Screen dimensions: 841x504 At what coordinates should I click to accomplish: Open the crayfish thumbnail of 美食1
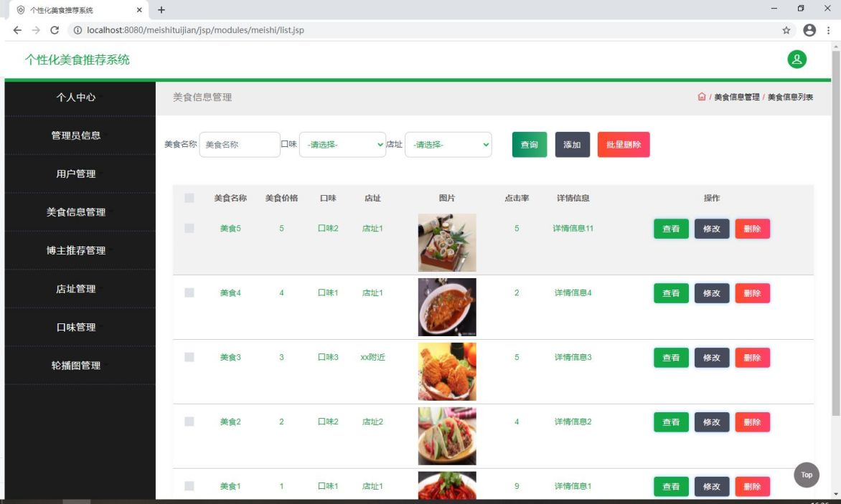(x=447, y=485)
